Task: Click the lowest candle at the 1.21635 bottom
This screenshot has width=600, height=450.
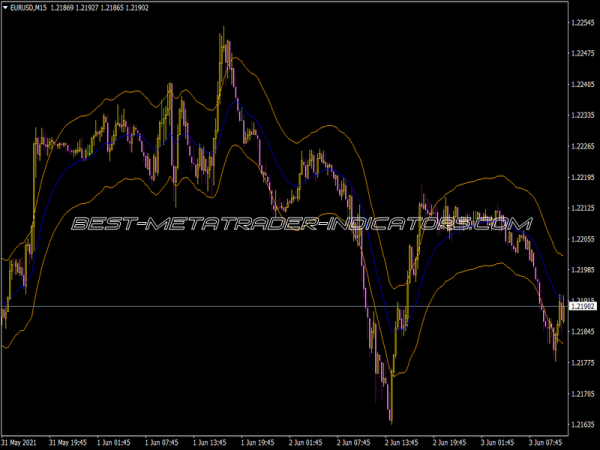Action: click(390, 418)
